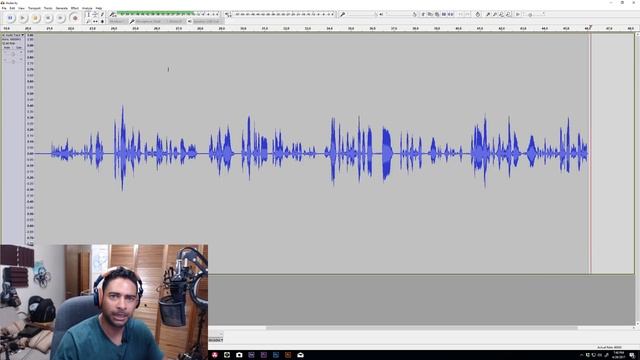Click the Copy icon in edit toolbar

[x=430, y=14]
